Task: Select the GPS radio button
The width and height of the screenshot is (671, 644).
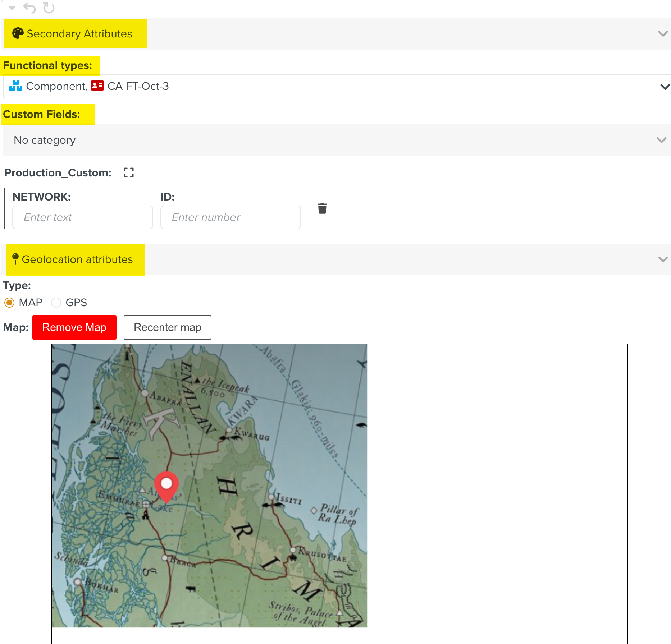Action: [56, 303]
